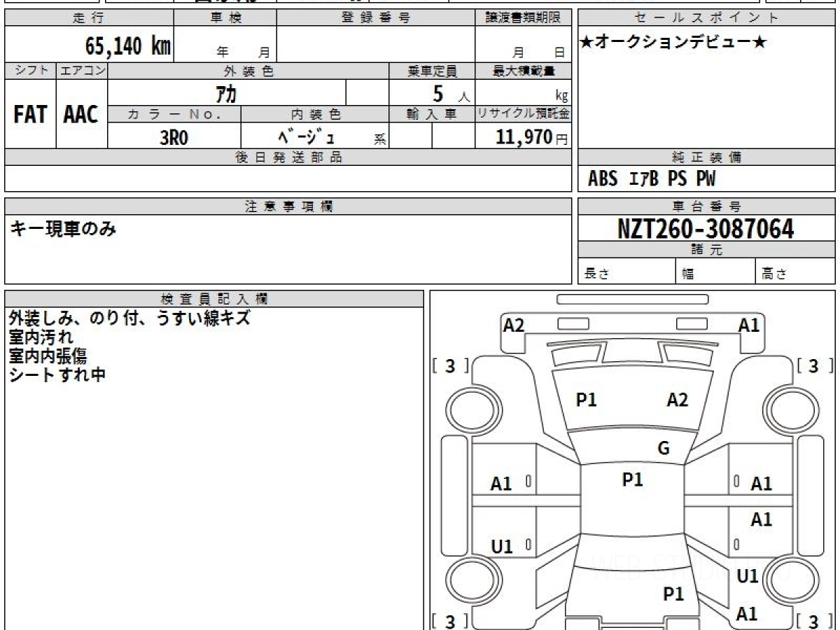Click the 最大積載量 header cell
The image size is (840, 630).
point(523,71)
